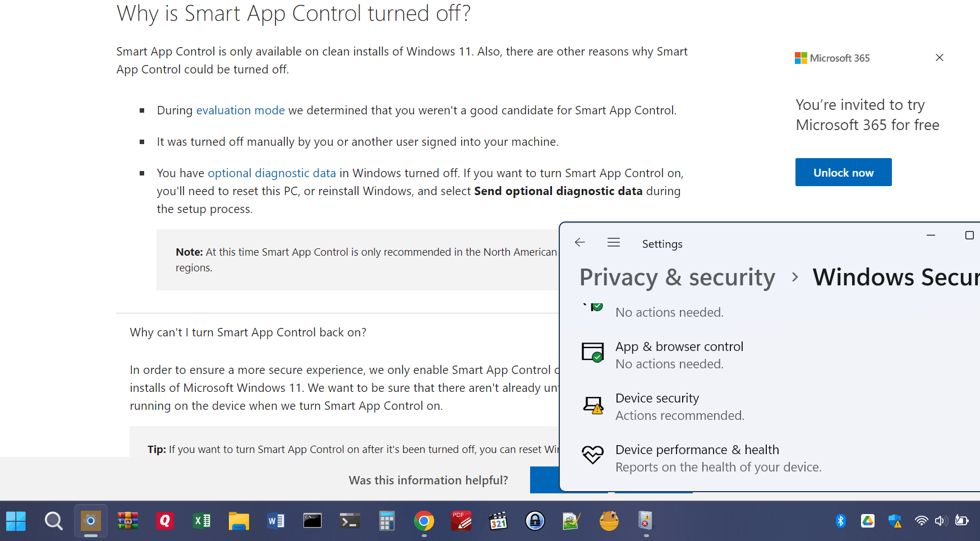Switch to Google Chrome in taskbar
Viewport: 980px width, 541px height.
pos(424,521)
